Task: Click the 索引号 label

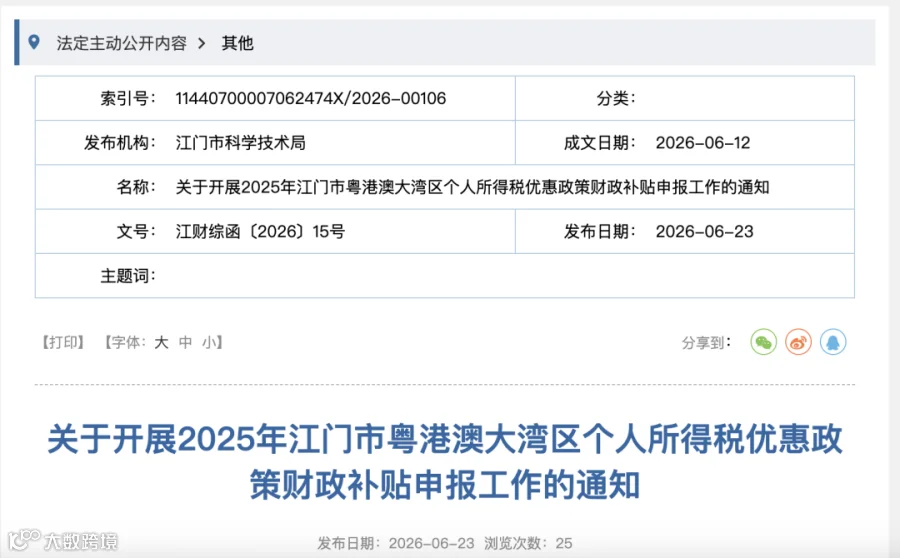Action: [127, 98]
